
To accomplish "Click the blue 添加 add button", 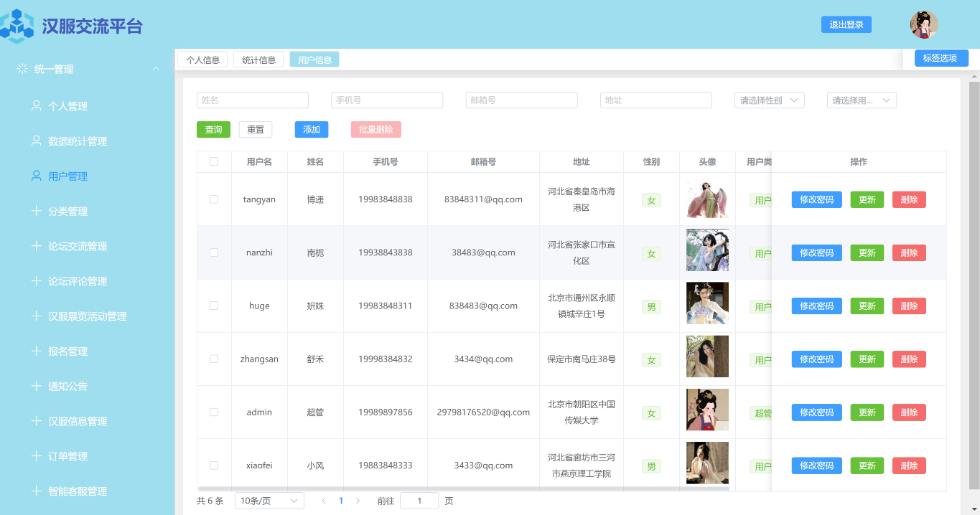I will click(x=312, y=129).
